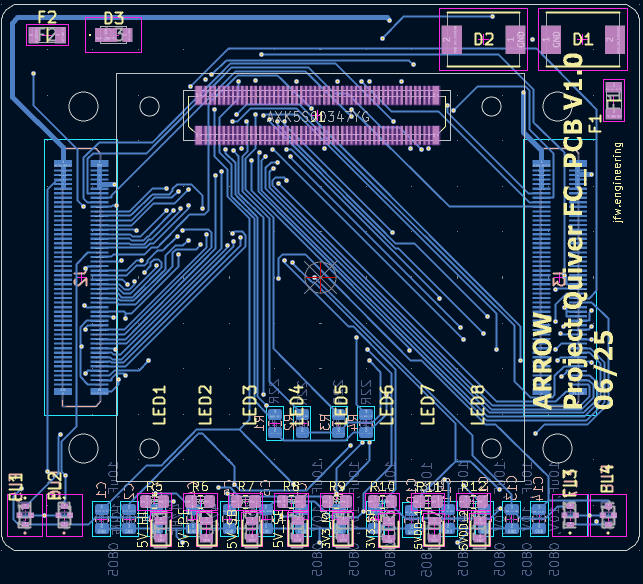Click the ARROW silkscreen text

(543, 361)
